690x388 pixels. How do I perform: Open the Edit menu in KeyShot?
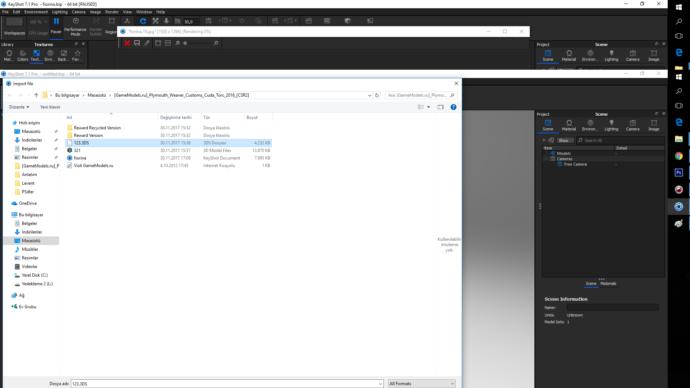click(16, 12)
